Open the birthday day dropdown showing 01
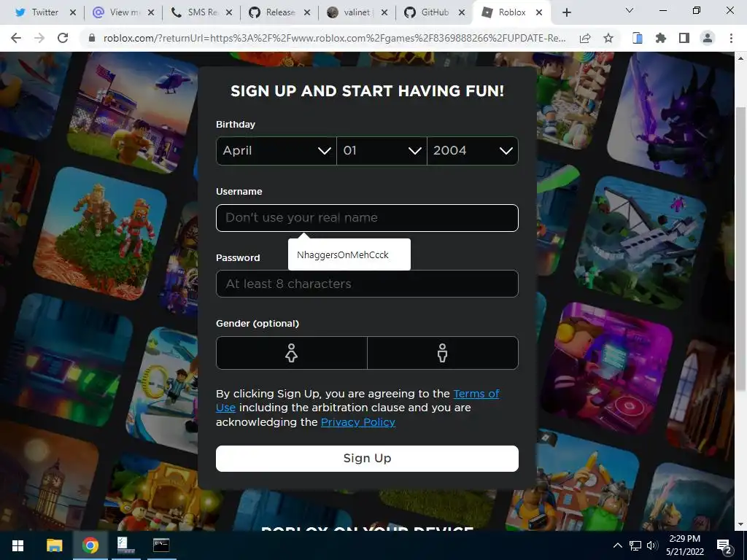The image size is (747, 560). click(382, 151)
